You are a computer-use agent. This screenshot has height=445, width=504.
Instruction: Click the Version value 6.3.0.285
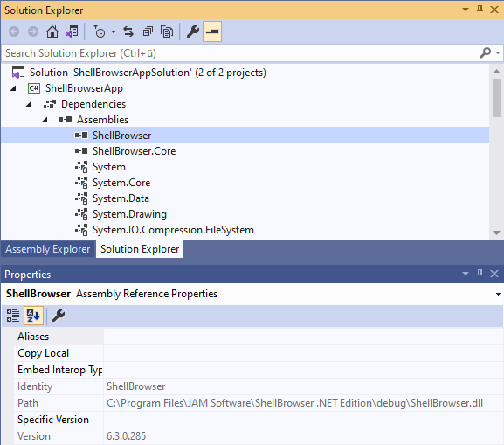coord(127,436)
